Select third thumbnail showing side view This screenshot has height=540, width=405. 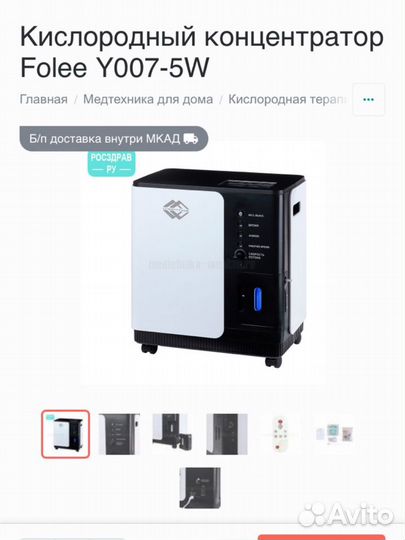(173, 434)
